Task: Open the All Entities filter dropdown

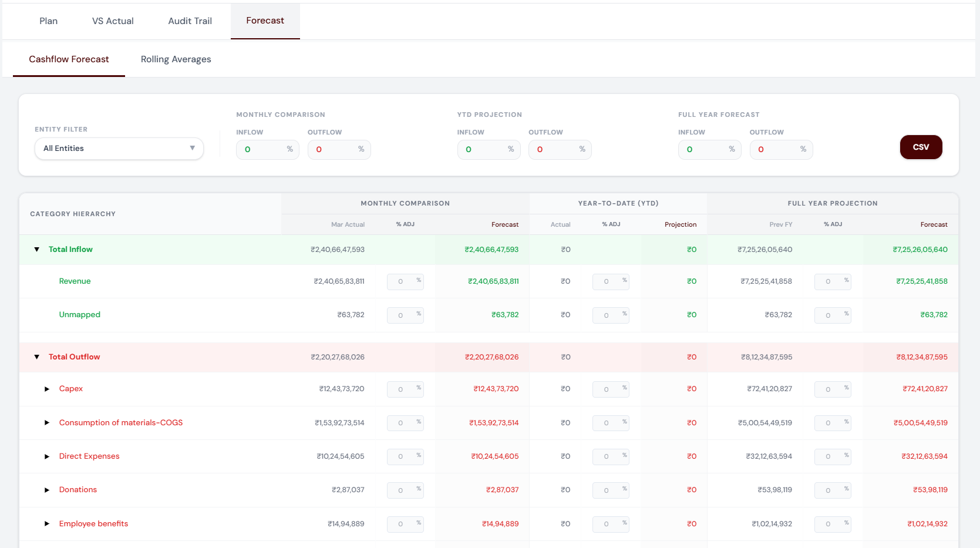Action: [x=119, y=149]
